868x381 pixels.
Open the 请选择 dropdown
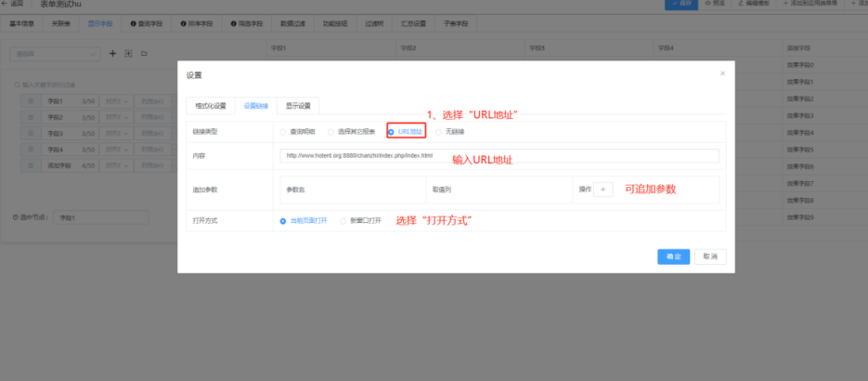tap(55, 54)
